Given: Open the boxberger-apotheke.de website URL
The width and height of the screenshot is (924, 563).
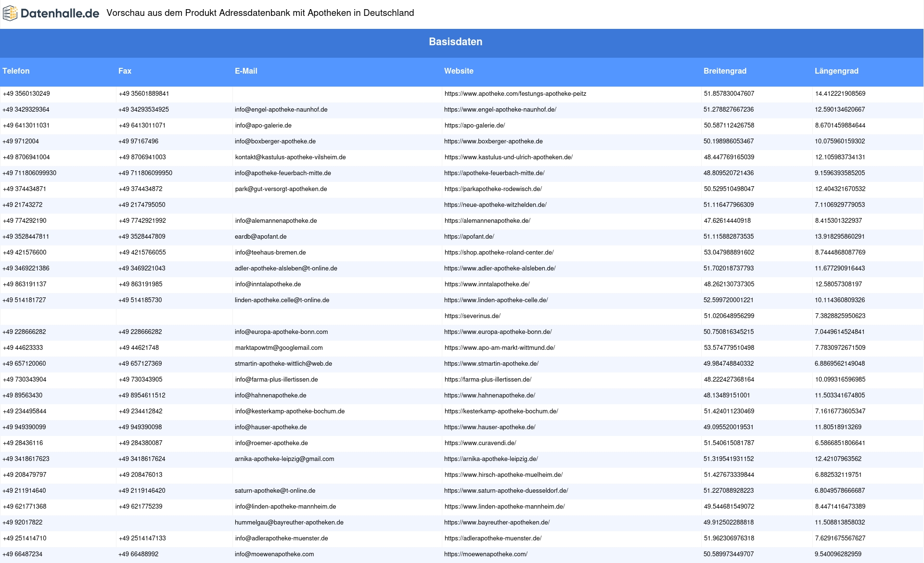Looking at the screenshot, I should (494, 141).
